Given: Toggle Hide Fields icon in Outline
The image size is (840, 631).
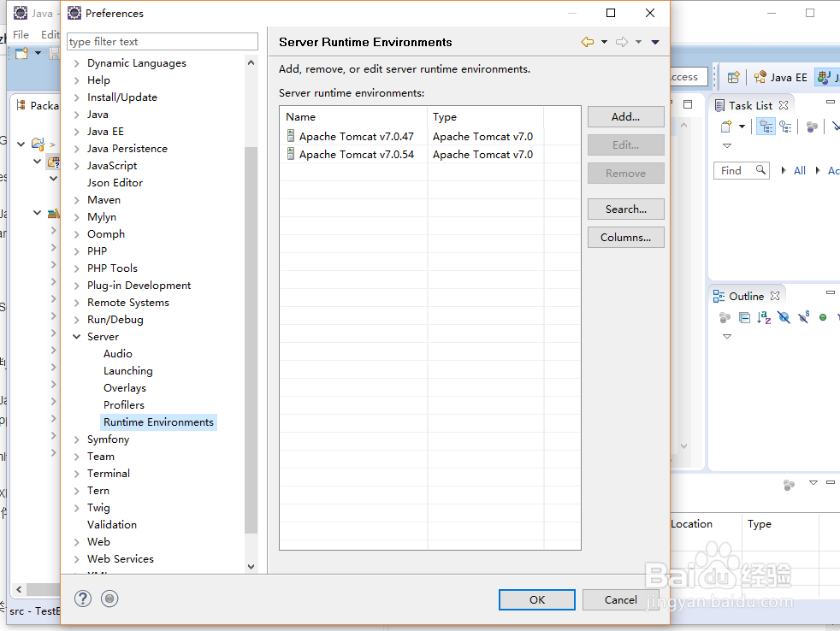Looking at the screenshot, I should (x=784, y=318).
